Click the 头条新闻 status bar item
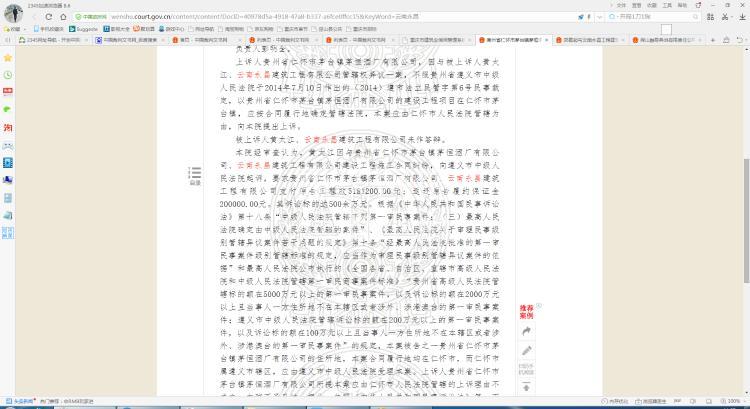Image resolution: width=750 pixels, height=409 pixels. pyautogui.click(x=20, y=401)
